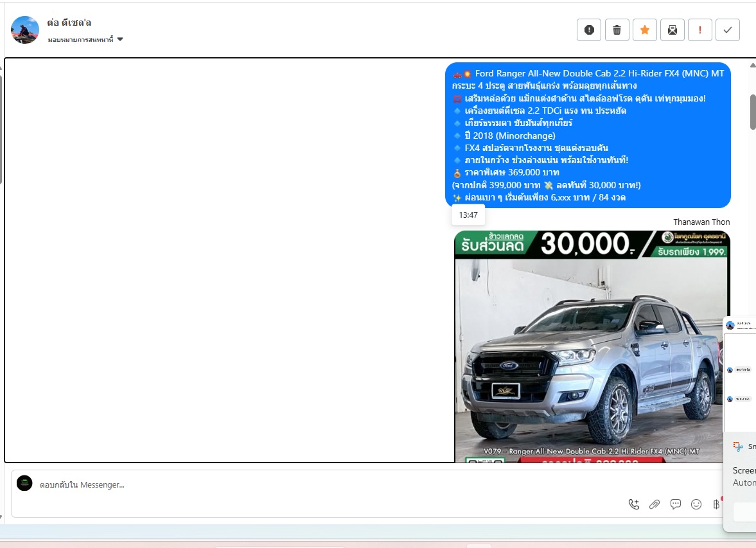The image size is (756, 548).
Task: Click the blue Ford Ranger message bubble
Action: point(588,135)
